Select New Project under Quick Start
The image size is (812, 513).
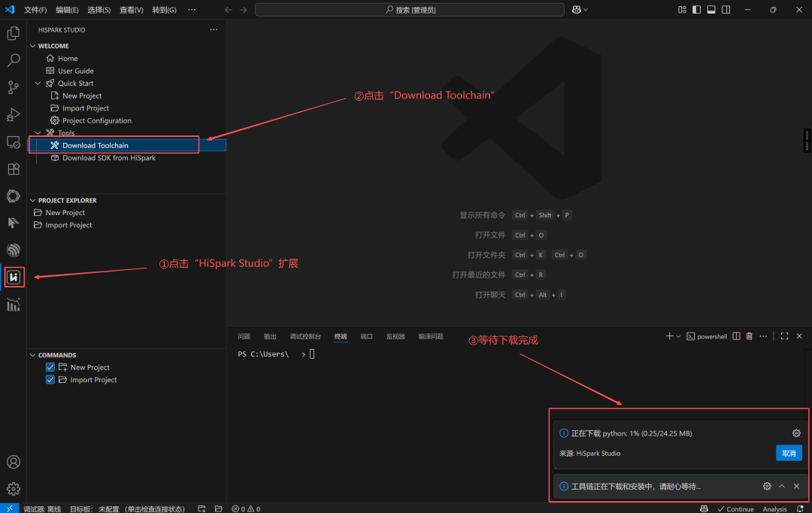click(x=82, y=96)
